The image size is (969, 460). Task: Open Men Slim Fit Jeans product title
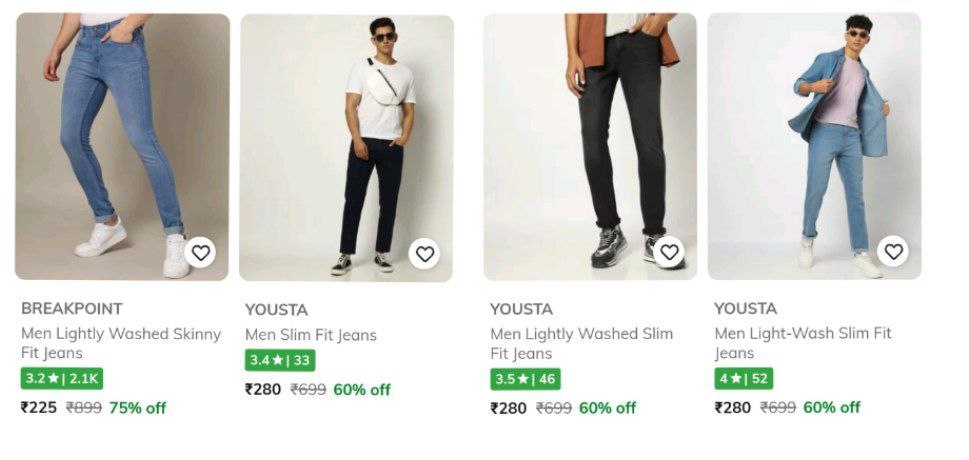coord(311,335)
